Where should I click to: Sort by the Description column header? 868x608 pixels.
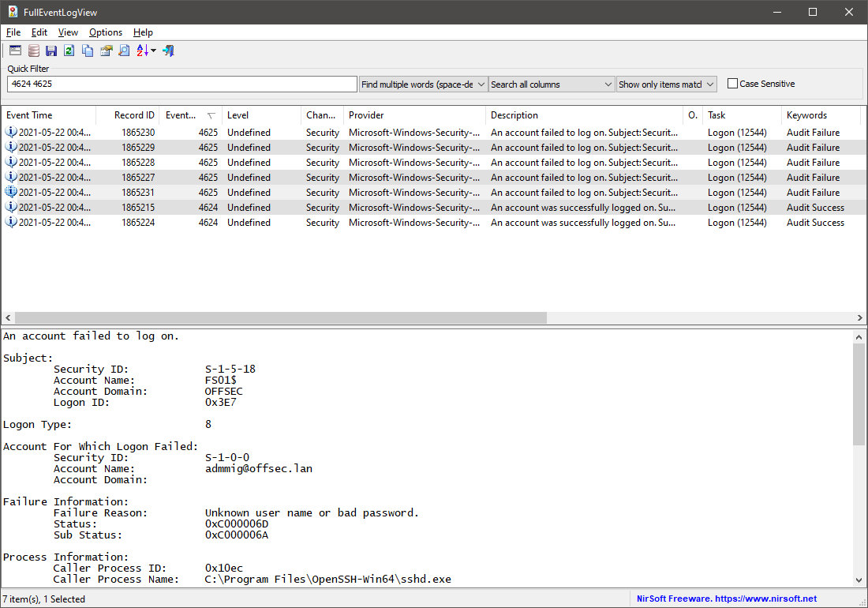tap(585, 115)
